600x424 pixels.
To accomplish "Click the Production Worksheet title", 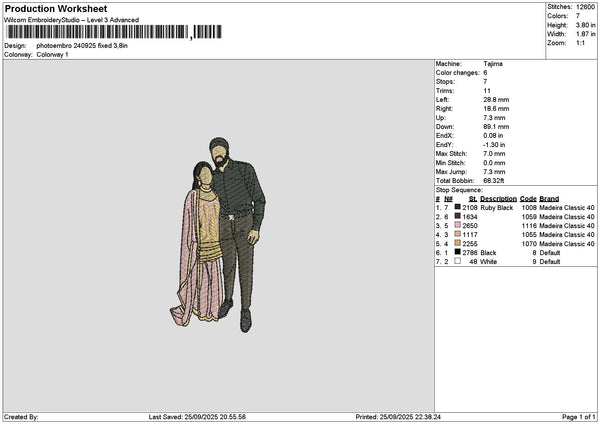I will [x=56, y=8].
